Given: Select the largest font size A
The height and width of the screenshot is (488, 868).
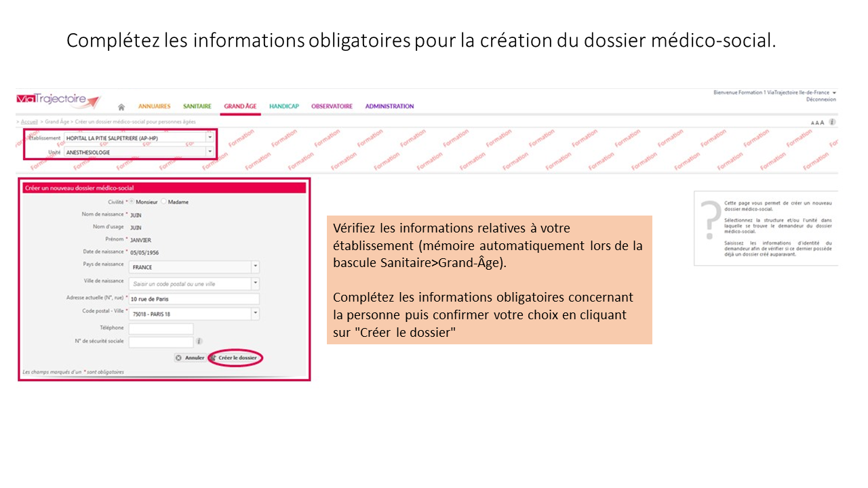Looking at the screenshot, I should (x=823, y=123).
